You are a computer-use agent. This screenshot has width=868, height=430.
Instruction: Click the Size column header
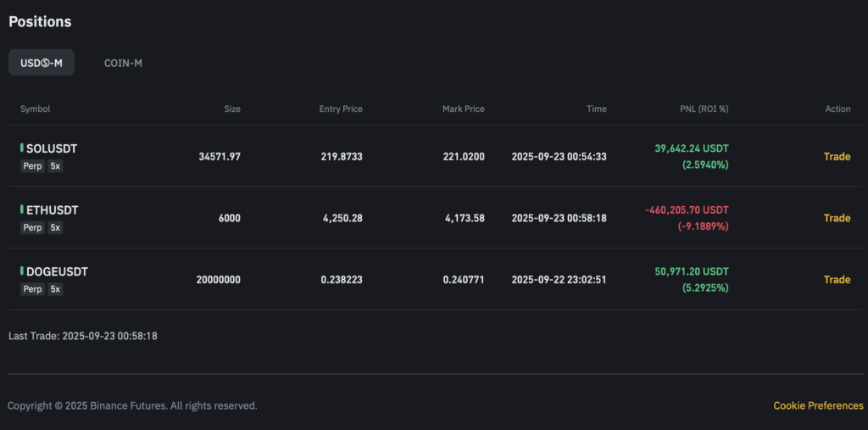coord(231,109)
